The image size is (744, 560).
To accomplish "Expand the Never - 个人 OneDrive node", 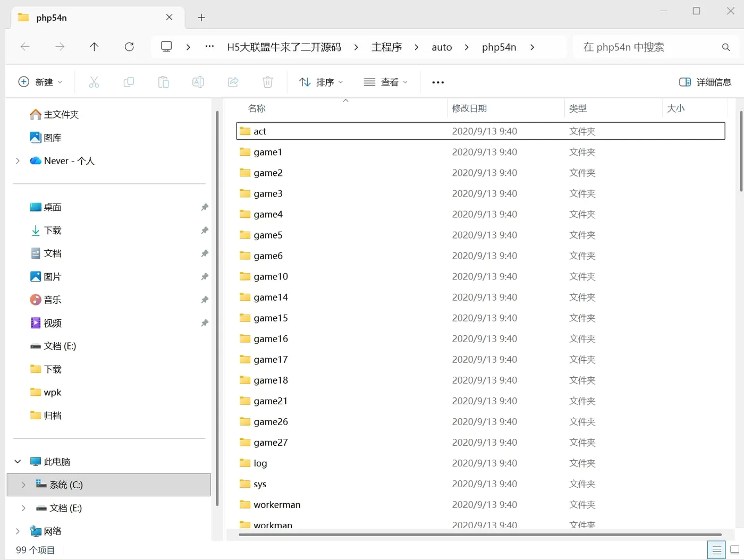I will click(18, 160).
